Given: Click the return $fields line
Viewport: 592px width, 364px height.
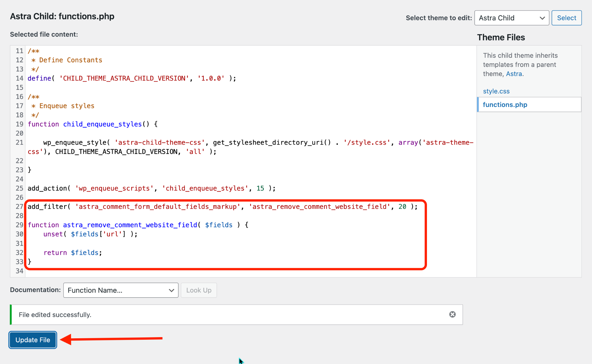Looking at the screenshot, I should [73, 253].
